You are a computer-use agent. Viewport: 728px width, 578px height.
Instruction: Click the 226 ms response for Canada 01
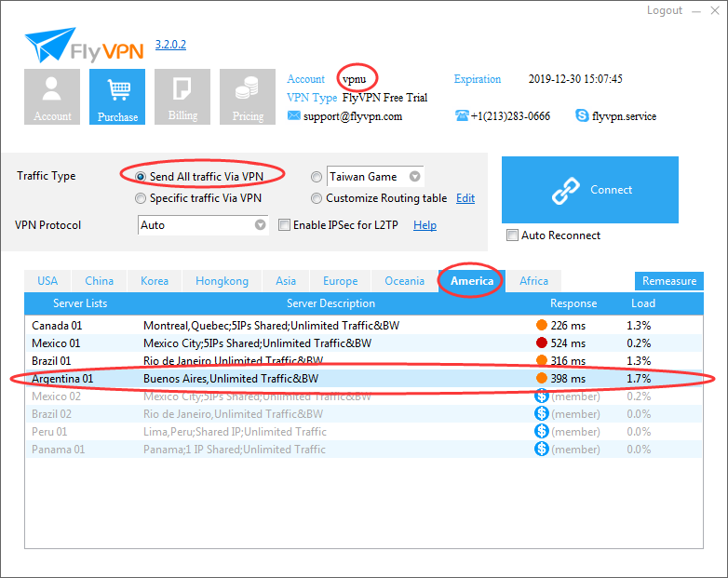pyautogui.click(x=568, y=326)
